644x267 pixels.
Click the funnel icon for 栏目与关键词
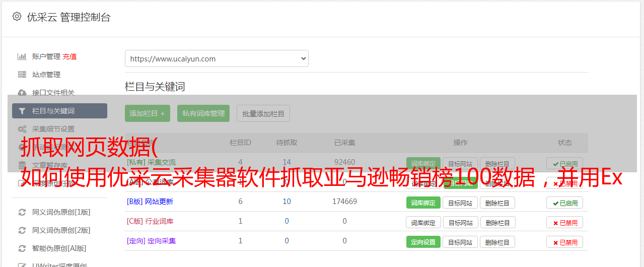tap(22, 111)
